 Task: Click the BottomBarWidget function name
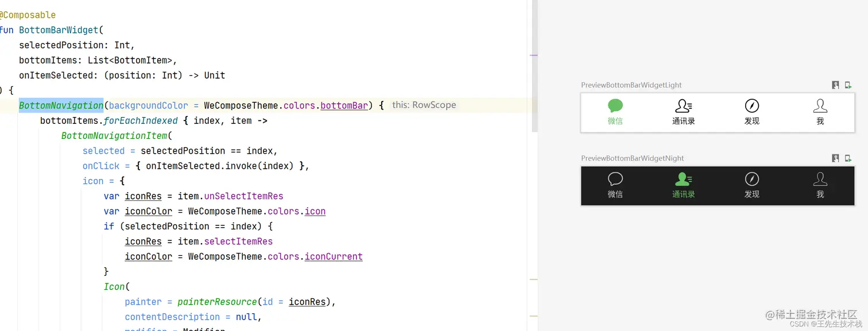click(59, 30)
